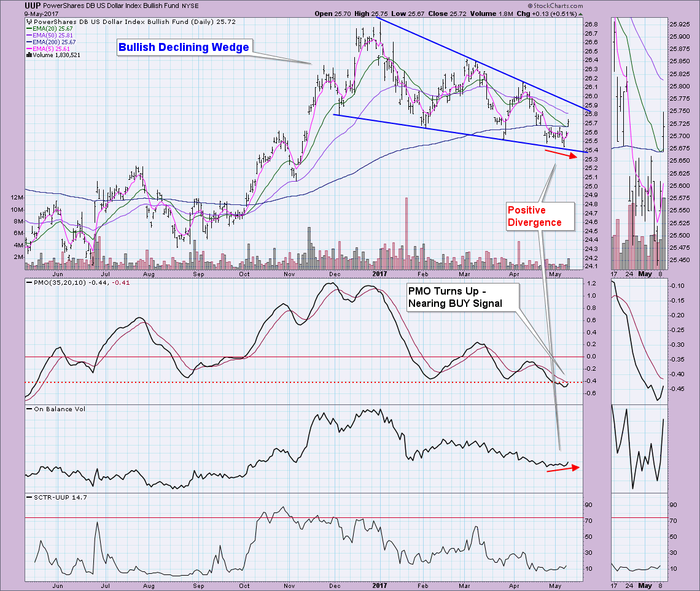
Task: Click the 'Bullish Declining Wedge' annotation label
Action: (184, 47)
